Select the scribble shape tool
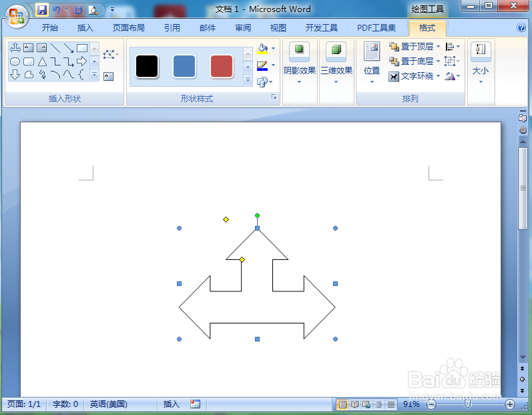 42,74
